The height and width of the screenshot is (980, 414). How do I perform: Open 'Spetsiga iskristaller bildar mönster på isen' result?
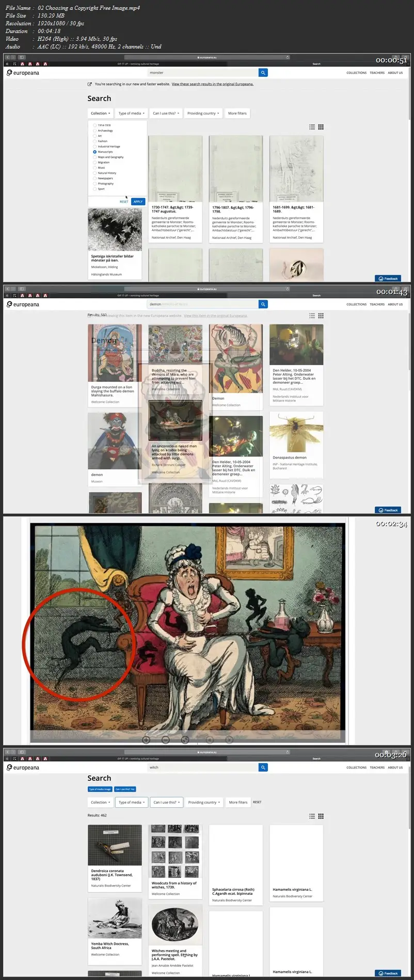[115, 244]
